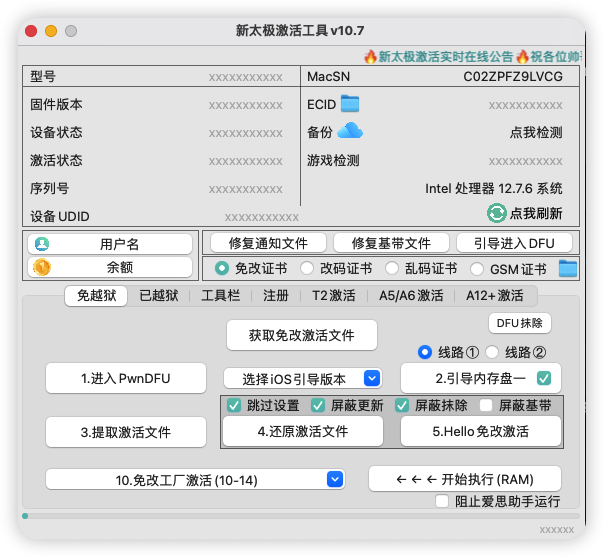Switch to T2激活 tab
Screen dimensions: 604x557
tap(334, 296)
